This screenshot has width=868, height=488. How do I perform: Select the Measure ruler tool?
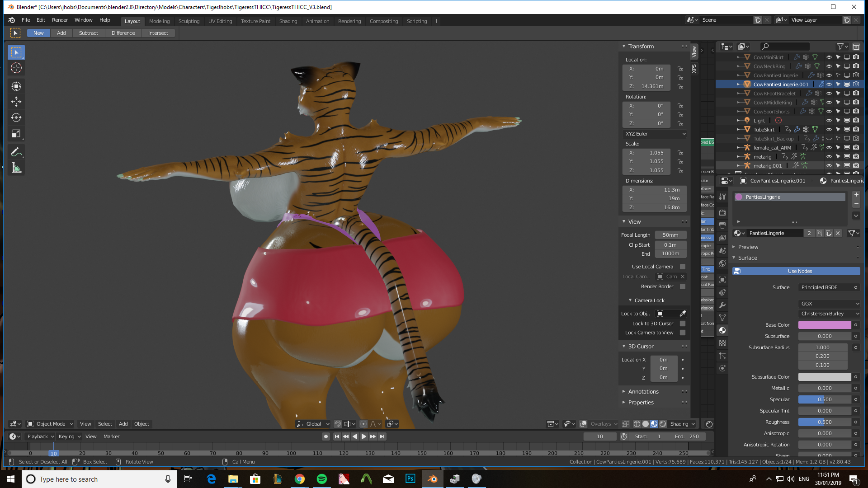point(16,168)
